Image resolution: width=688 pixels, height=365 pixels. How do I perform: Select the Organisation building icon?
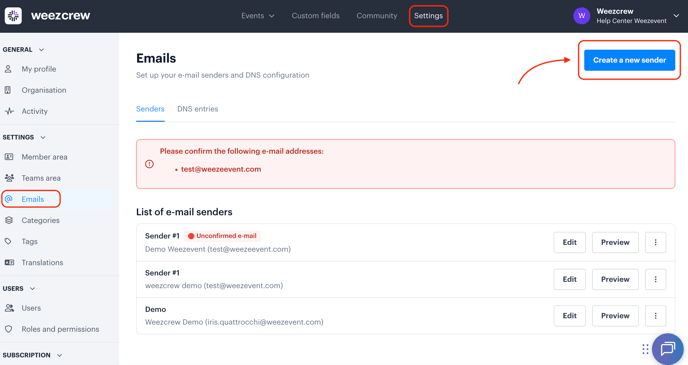8,90
